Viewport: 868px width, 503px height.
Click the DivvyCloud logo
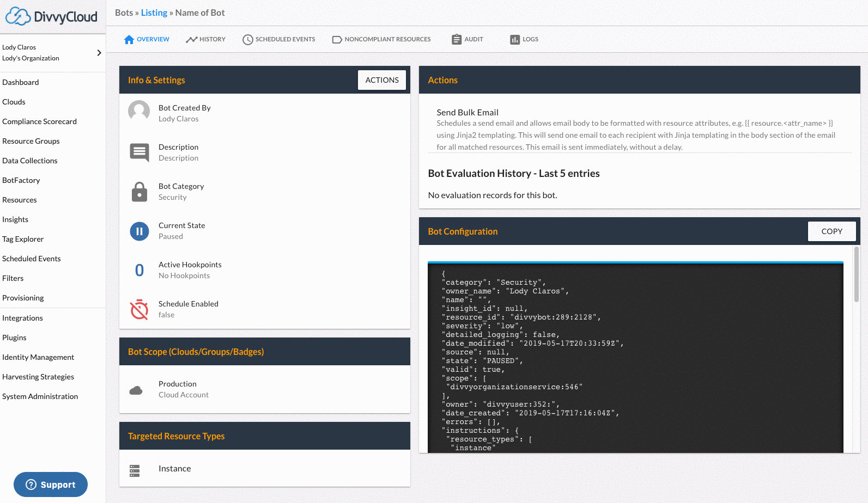(51, 16)
